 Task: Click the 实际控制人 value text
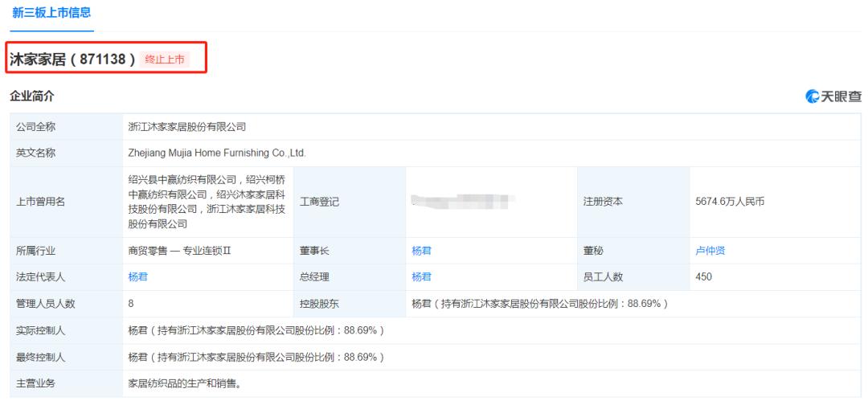(256, 330)
